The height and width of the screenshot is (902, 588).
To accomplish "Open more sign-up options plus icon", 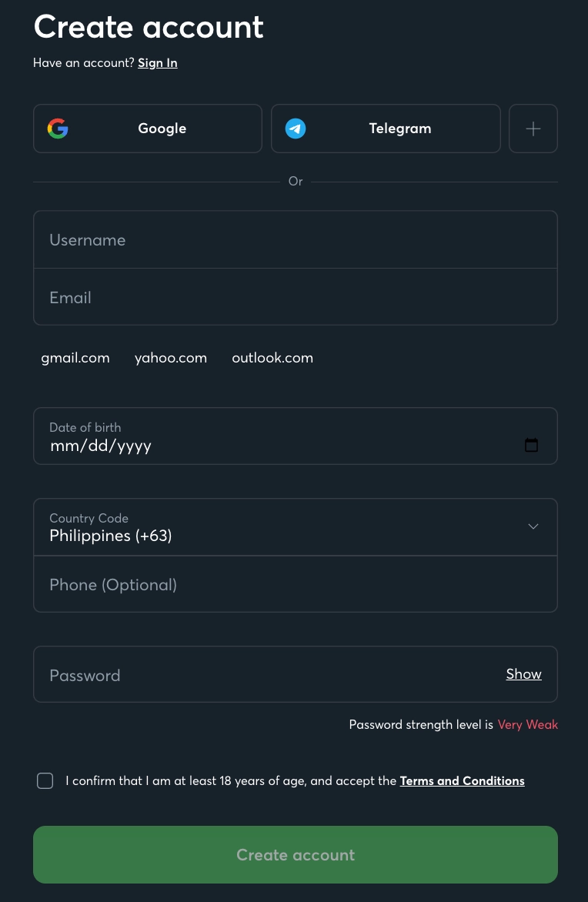I will click(533, 129).
